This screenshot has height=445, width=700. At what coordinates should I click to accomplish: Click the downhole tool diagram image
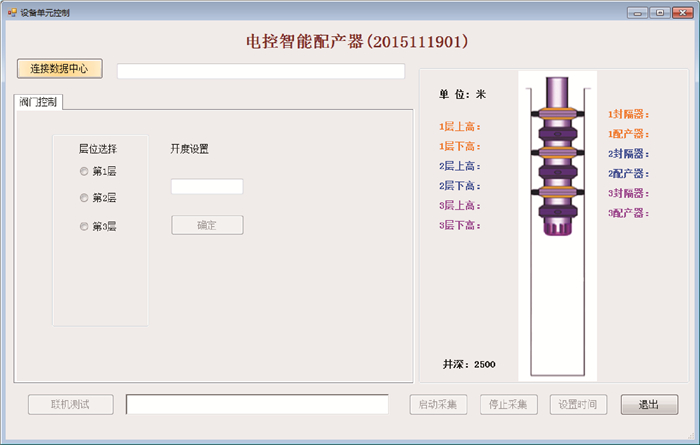pyautogui.click(x=557, y=225)
